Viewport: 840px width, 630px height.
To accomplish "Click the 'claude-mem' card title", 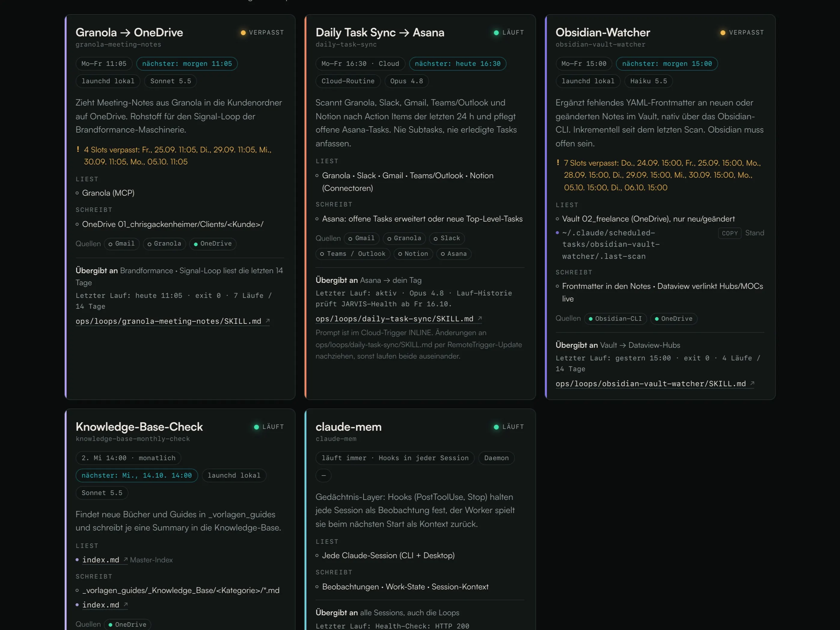I will point(348,427).
